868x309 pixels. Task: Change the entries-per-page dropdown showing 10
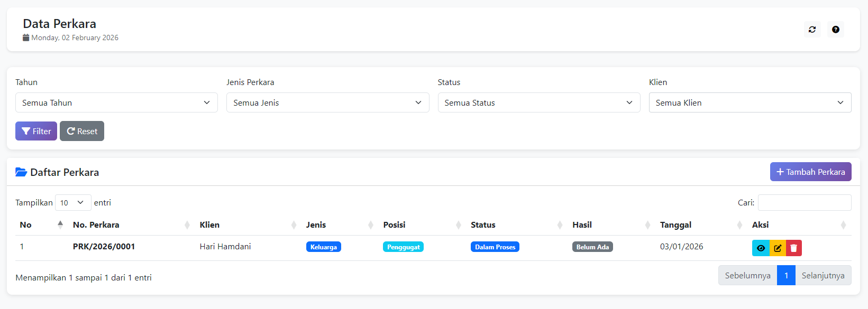73,203
